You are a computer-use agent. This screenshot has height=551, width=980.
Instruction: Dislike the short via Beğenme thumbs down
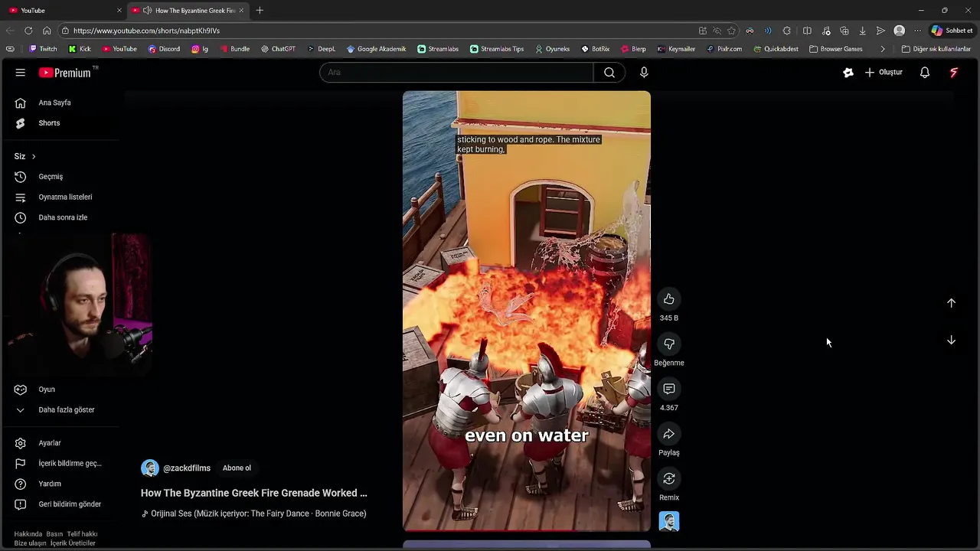pos(668,344)
